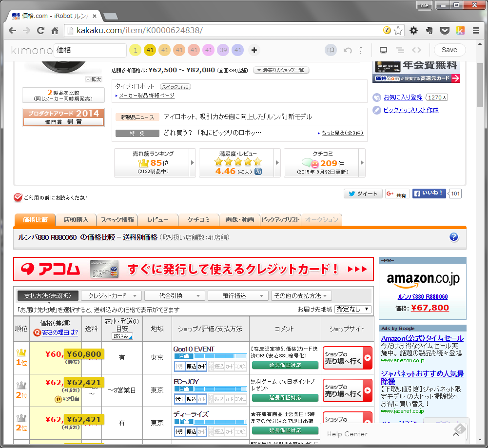This screenshot has height=448, width=488.
Task: Select the yellow property circle numbered 1
Action: click(x=135, y=50)
